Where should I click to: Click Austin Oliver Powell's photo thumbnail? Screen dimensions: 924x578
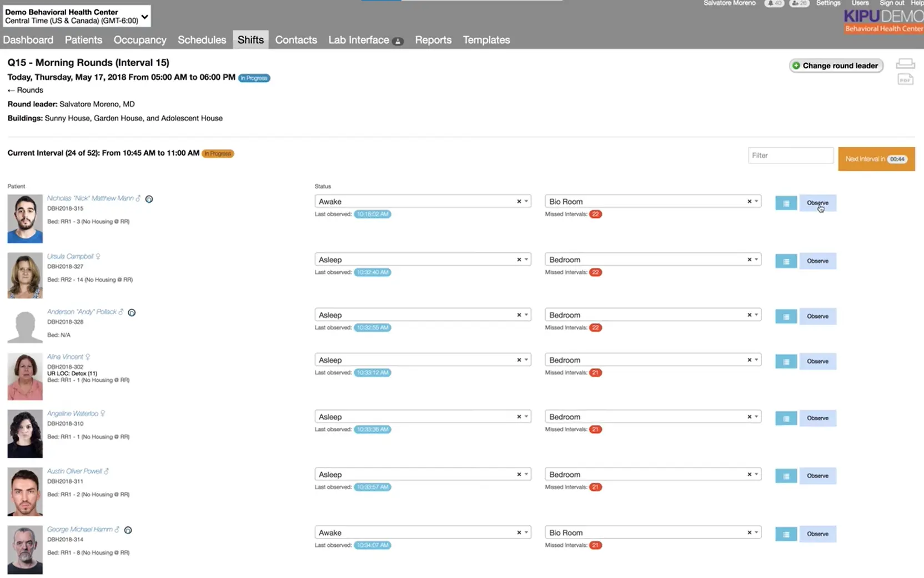point(25,491)
